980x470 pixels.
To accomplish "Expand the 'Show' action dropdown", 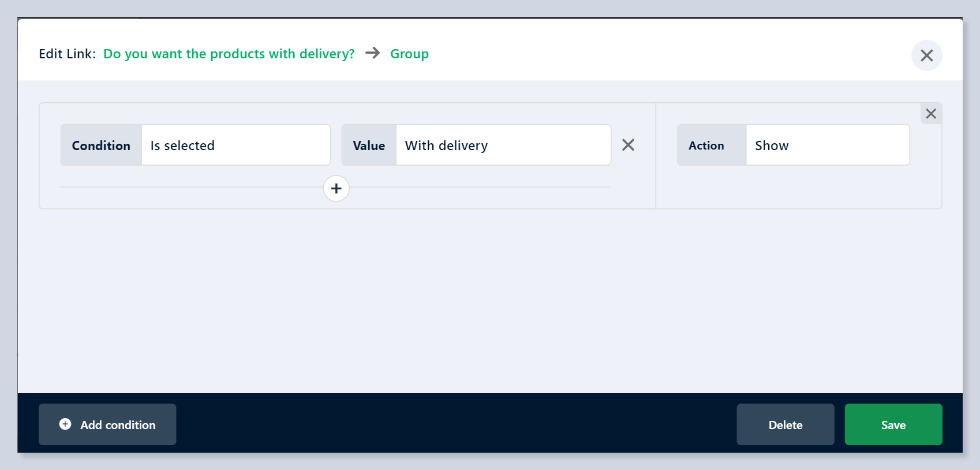I will click(827, 146).
